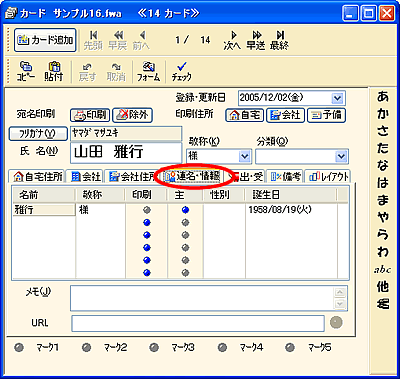400x379 pixels.
Task: Rewind cards with 早戻 button
Action: [x=117, y=40]
